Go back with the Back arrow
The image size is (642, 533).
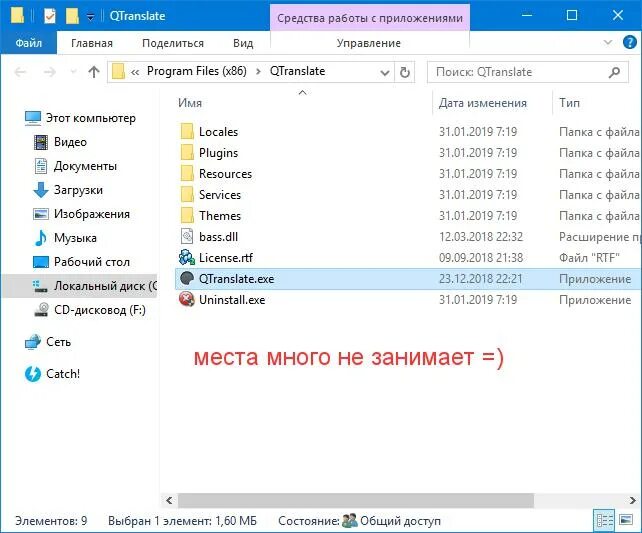coord(20,72)
